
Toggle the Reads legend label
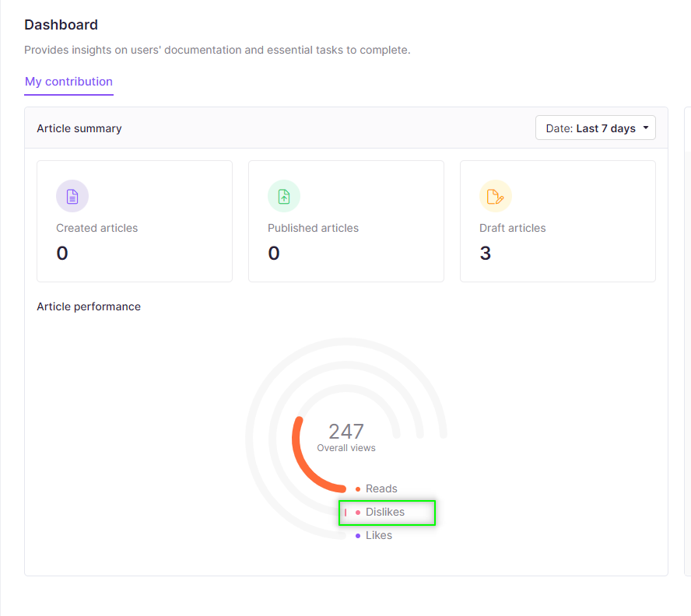pos(381,488)
